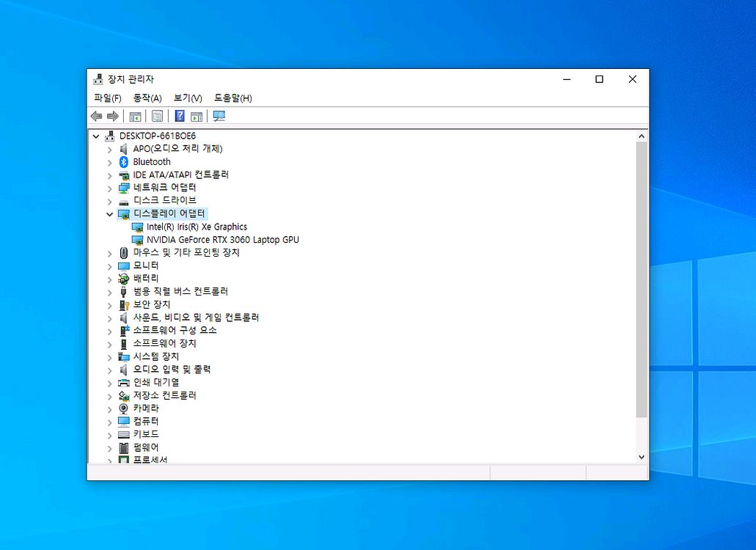Click the vertical scrollbar thumb

(x=642, y=279)
